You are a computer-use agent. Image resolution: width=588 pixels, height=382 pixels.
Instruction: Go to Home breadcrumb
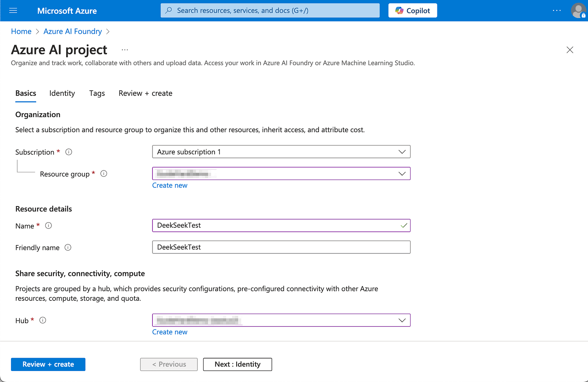click(x=21, y=32)
